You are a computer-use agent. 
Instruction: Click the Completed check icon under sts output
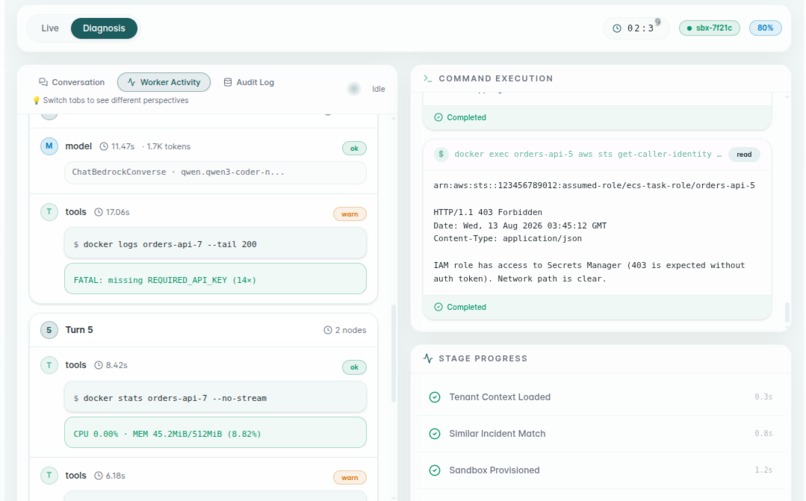438,307
